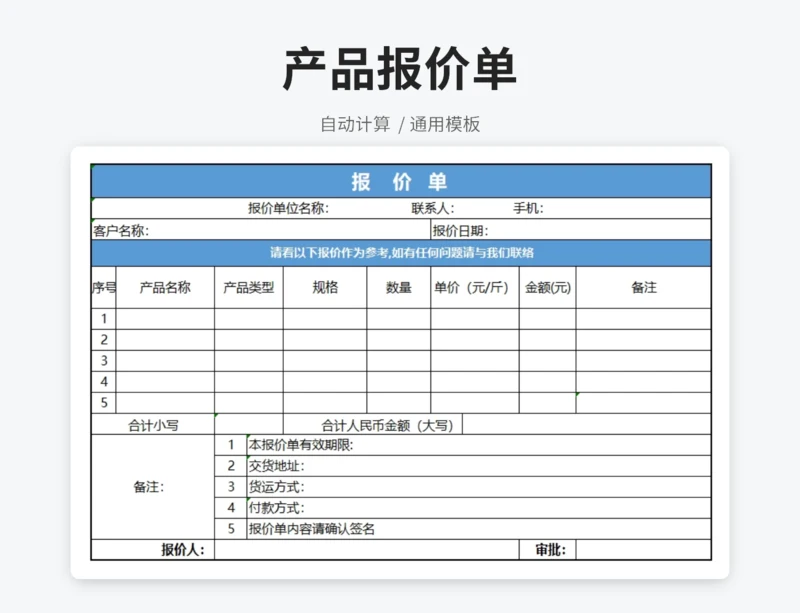Select the 报价单内容请确认签名 row
Image resolution: width=800 pixels, height=613 pixels.
[479, 529]
